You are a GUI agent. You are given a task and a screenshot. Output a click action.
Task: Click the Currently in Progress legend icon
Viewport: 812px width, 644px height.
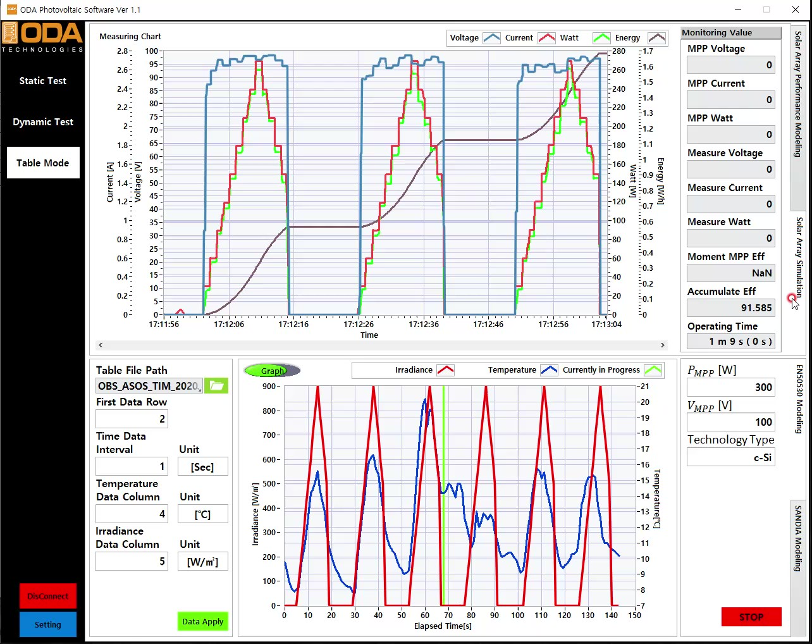point(653,370)
